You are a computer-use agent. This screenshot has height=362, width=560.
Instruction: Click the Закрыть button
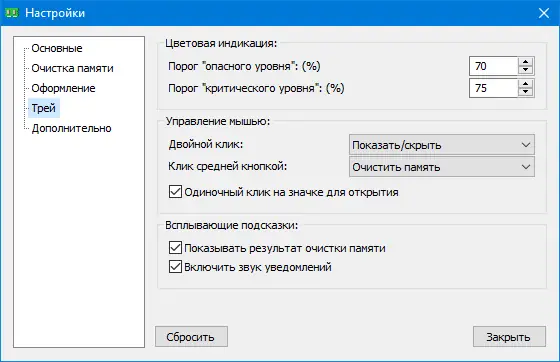tap(509, 336)
